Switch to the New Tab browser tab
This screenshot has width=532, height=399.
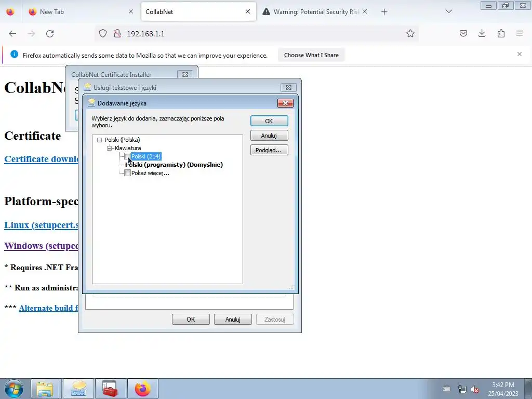click(x=81, y=12)
